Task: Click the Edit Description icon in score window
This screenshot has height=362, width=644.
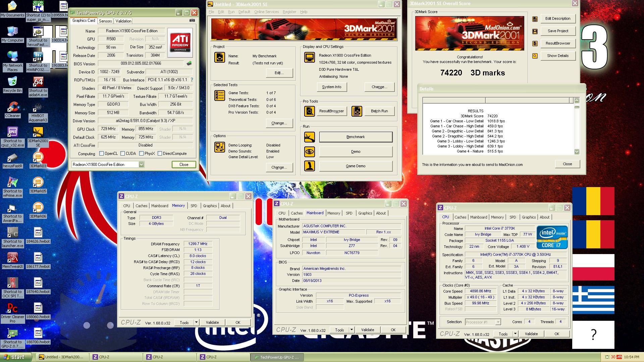Action: point(535,19)
